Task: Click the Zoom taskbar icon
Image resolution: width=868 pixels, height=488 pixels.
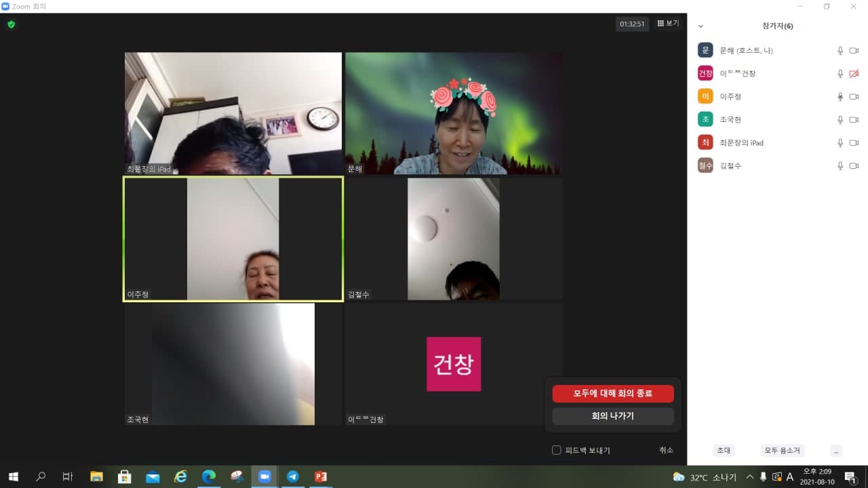Action: pos(264,476)
